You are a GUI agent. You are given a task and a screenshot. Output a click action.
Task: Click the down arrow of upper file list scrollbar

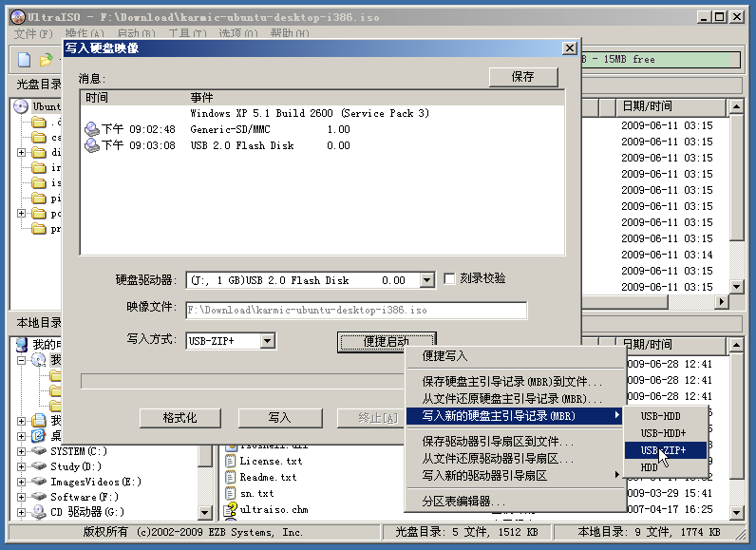pos(736,287)
